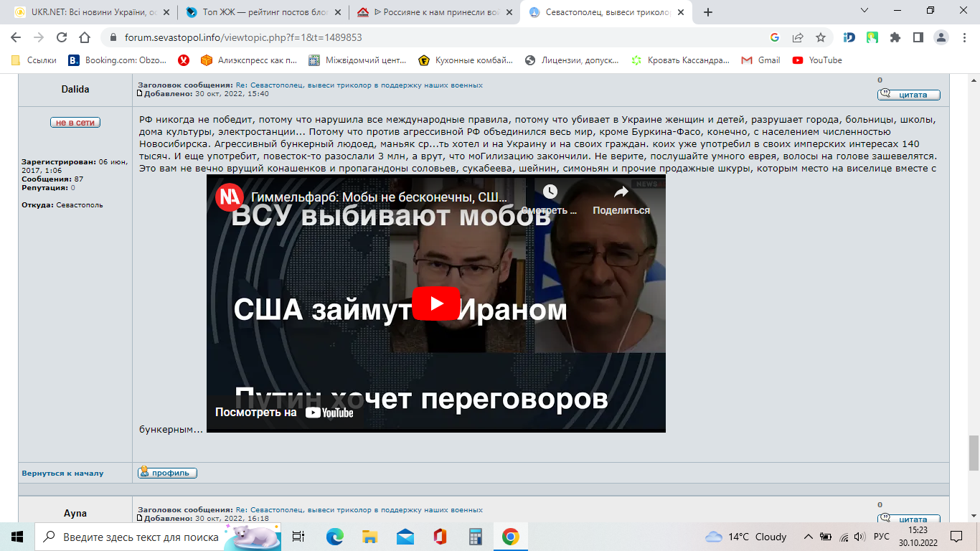Open the video channel logo NA
This screenshot has height=551, width=980.
point(230,197)
